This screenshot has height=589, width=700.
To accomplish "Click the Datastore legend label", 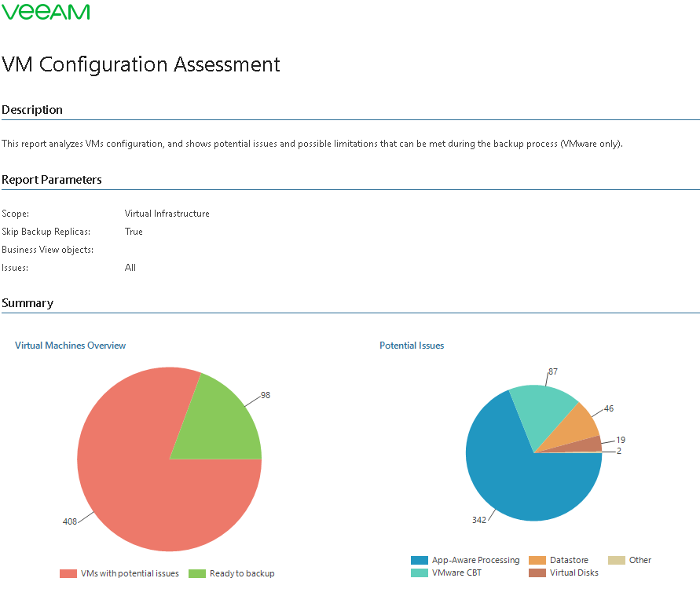I will coord(570,561).
